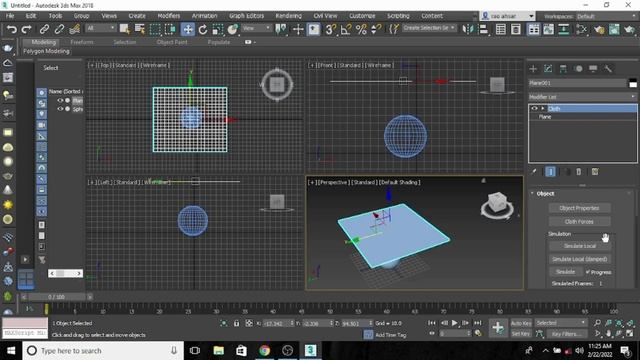The image size is (640, 360).
Task: Open the Curve Editor from toolbar
Action: 549,29
